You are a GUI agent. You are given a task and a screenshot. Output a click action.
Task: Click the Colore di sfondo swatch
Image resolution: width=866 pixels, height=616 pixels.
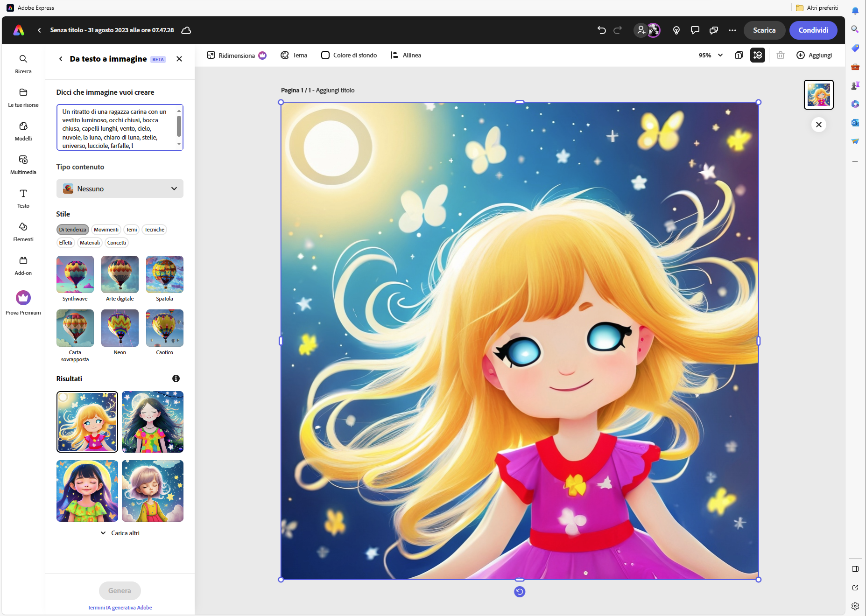[x=325, y=55]
